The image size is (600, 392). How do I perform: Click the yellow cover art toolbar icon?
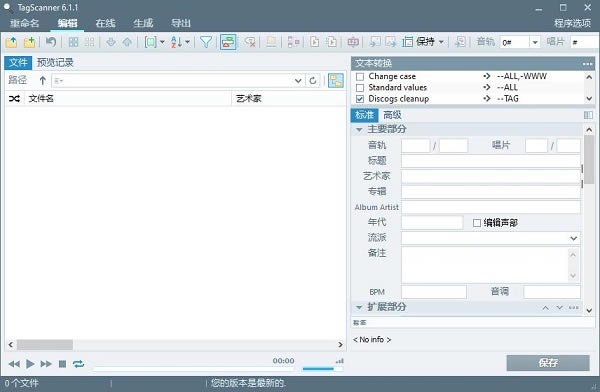[271, 42]
